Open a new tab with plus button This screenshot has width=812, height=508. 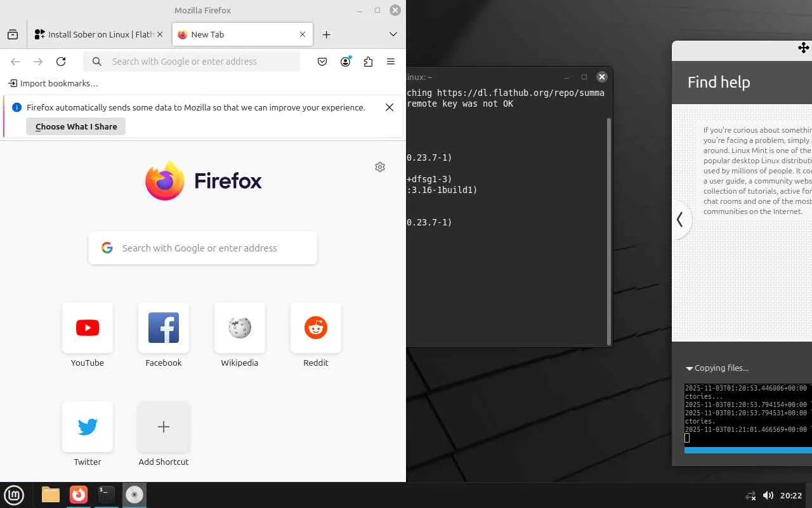coord(326,34)
